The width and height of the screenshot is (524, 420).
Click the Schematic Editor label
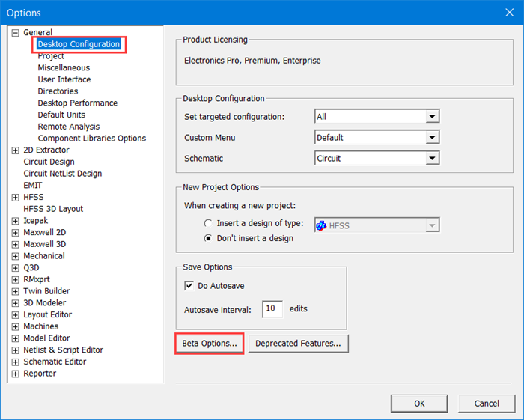tap(55, 362)
